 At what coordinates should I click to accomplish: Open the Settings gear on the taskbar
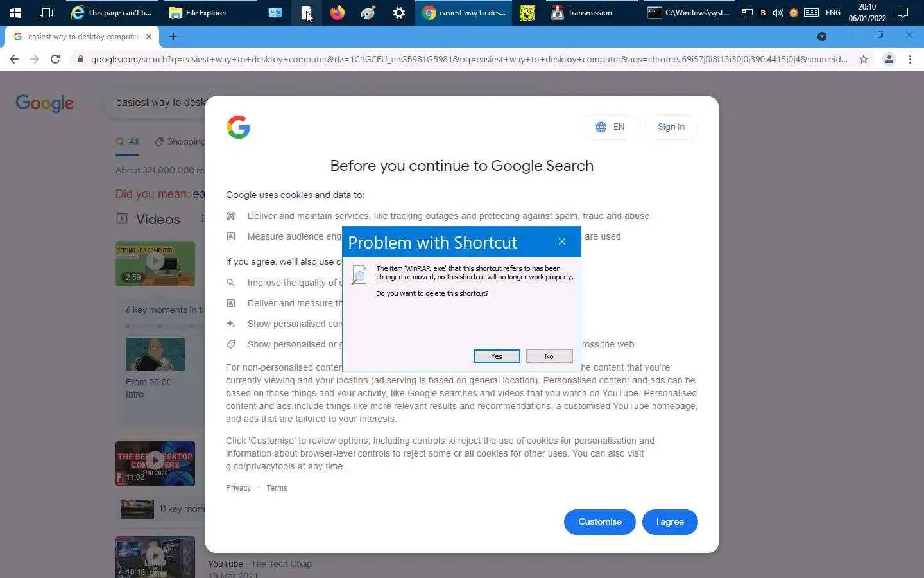click(x=398, y=12)
